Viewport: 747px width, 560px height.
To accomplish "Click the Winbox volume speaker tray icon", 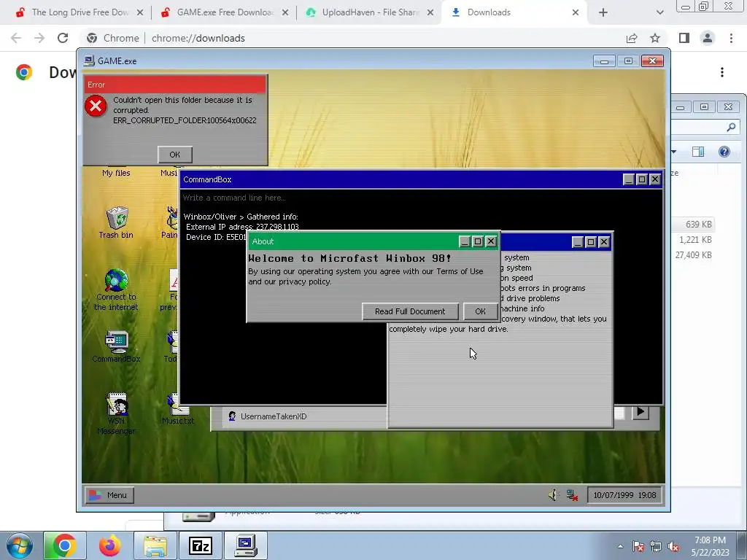I will (x=553, y=495).
